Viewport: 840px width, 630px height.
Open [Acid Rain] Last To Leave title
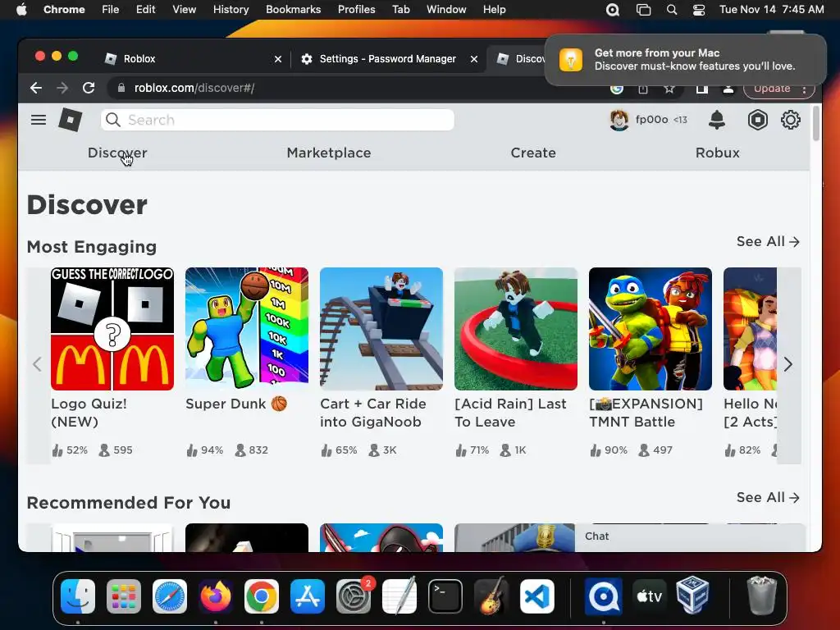click(510, 413)
